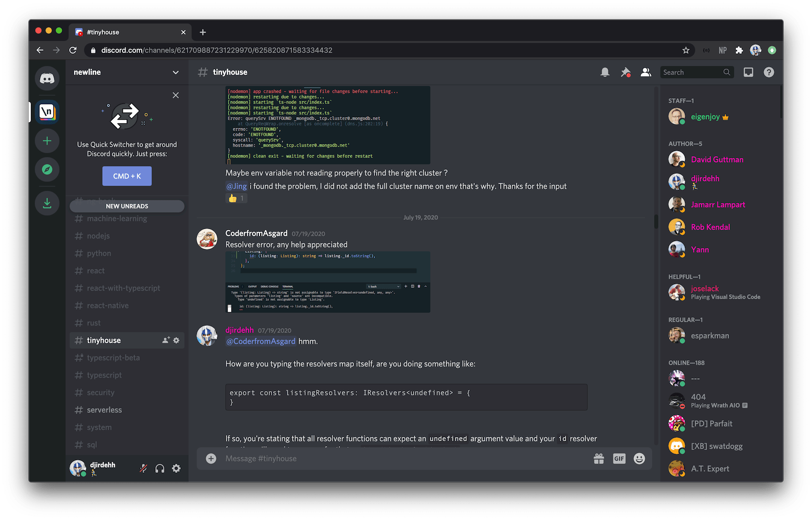Open the inbox icon
Image resolution: width=812 pixels, height=520 pixels.
tap(748, 72)
